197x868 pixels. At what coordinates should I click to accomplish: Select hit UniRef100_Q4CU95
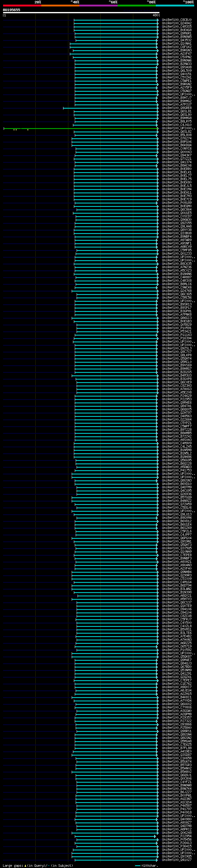176,491
